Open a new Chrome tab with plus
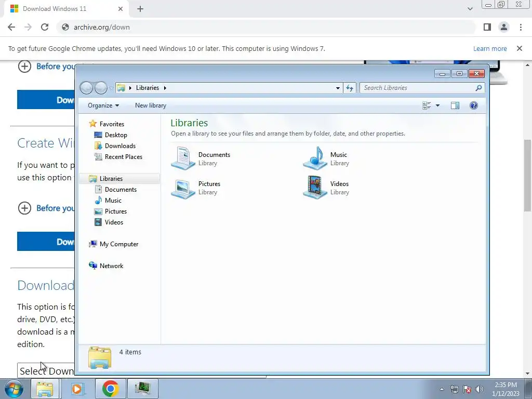 click(x=140, y=9)
